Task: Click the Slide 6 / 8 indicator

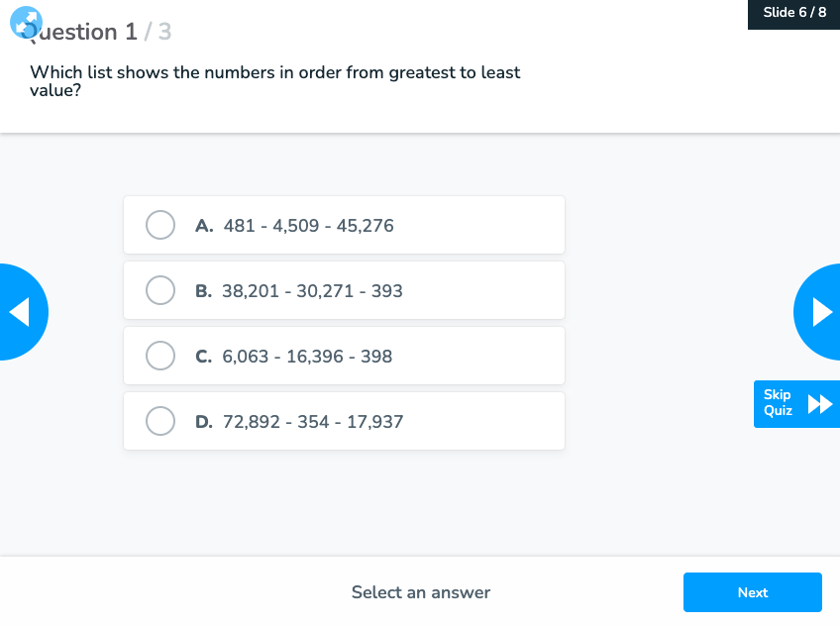Action: point(793,14)
